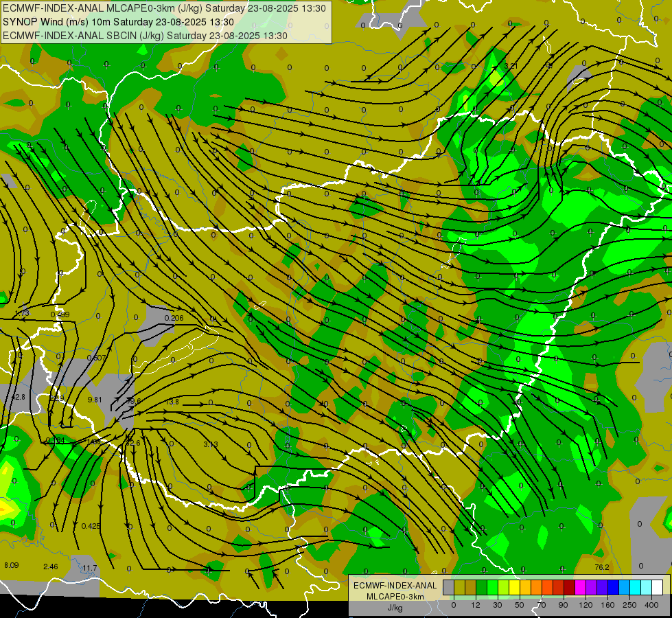Click the legend scale label '160'

(x=607, y=605)
